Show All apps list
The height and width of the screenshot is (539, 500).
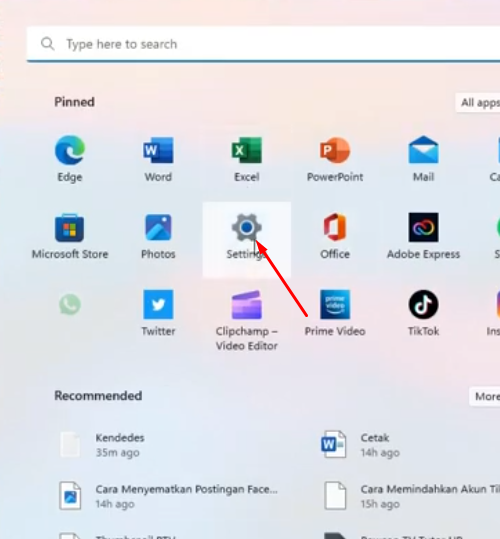478,102
